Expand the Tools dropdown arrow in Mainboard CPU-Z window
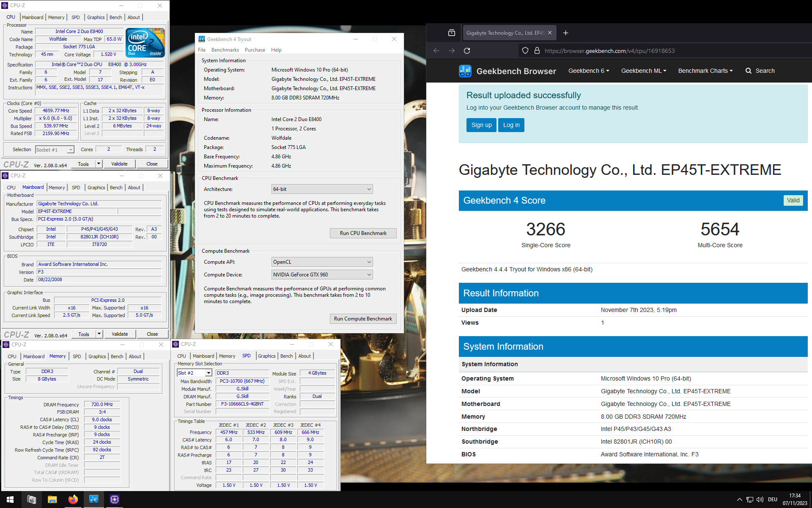This screenshot has height=508, width=812. tap(99, 334)
